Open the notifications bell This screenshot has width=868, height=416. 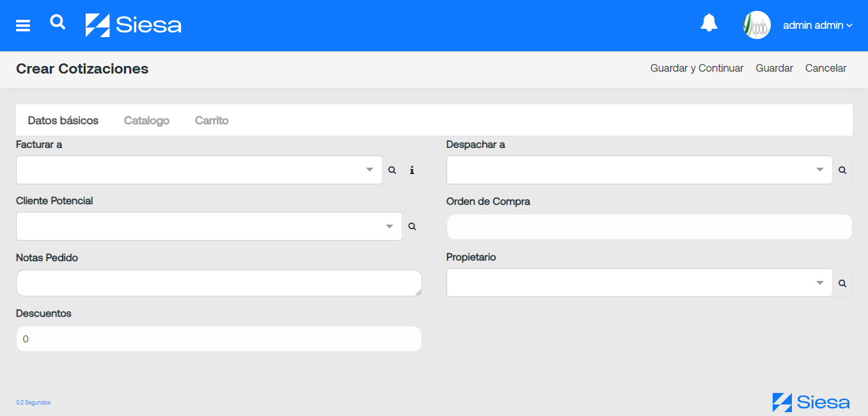[x=709, y=23]
